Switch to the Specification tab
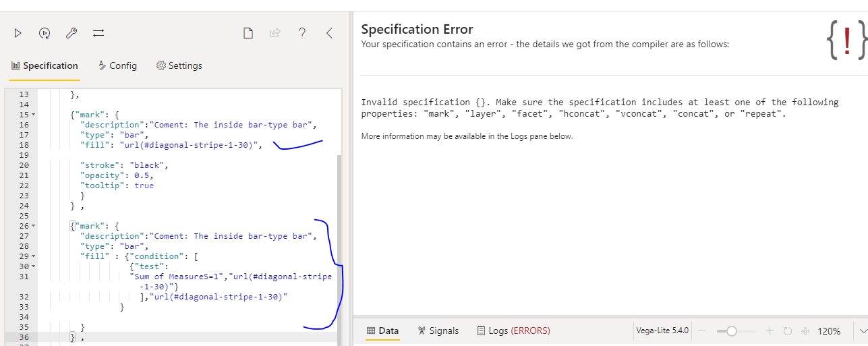 [x=45, y=65]
